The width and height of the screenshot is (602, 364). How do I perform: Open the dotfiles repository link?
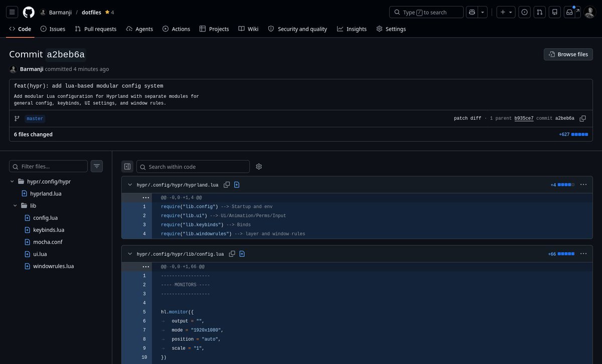(x=92, y=12)
